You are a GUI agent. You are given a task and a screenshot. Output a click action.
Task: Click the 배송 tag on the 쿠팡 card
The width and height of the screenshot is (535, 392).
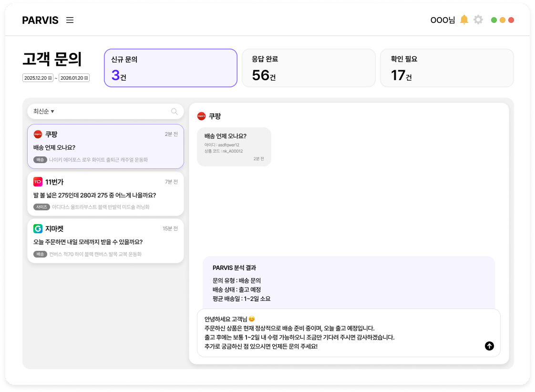coord(40,160)
